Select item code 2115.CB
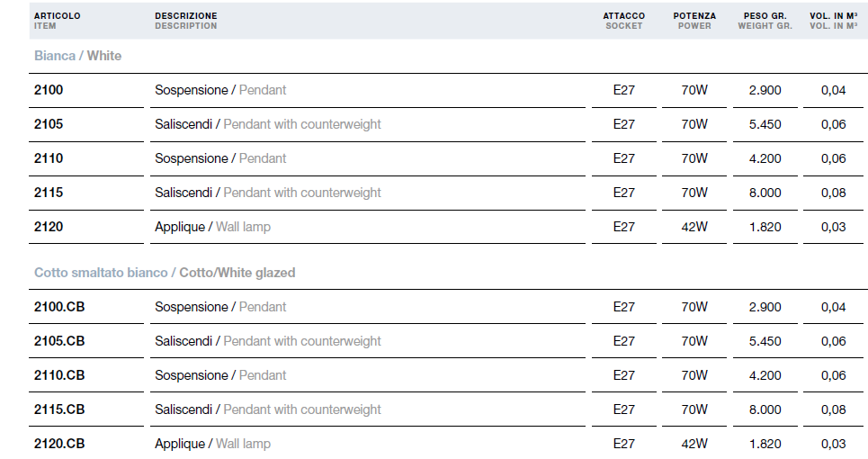This screenshot has width=868, height=459. [59, 409]
